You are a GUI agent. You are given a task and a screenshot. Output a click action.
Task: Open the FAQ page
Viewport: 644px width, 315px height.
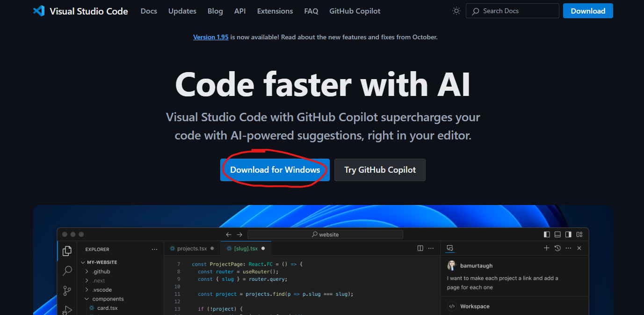[311, 11]
